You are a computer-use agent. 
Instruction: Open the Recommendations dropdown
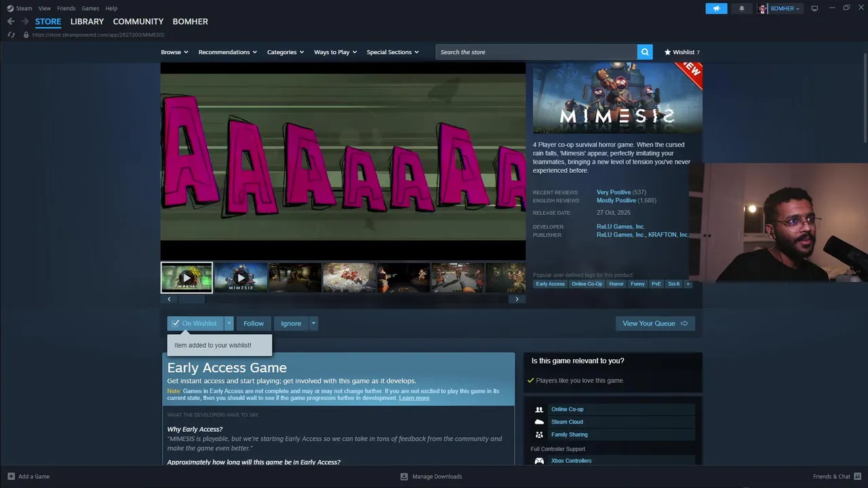[228, 52]
